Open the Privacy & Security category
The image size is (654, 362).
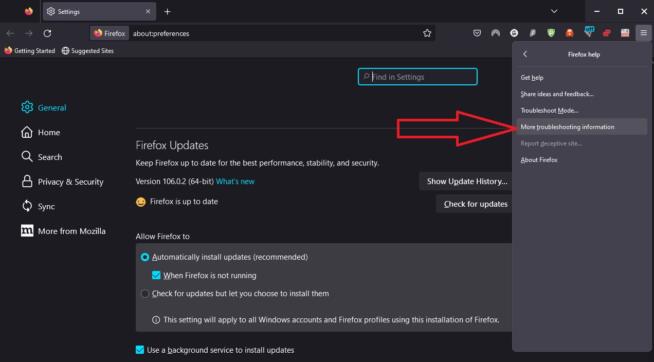[x=62, y=182]
